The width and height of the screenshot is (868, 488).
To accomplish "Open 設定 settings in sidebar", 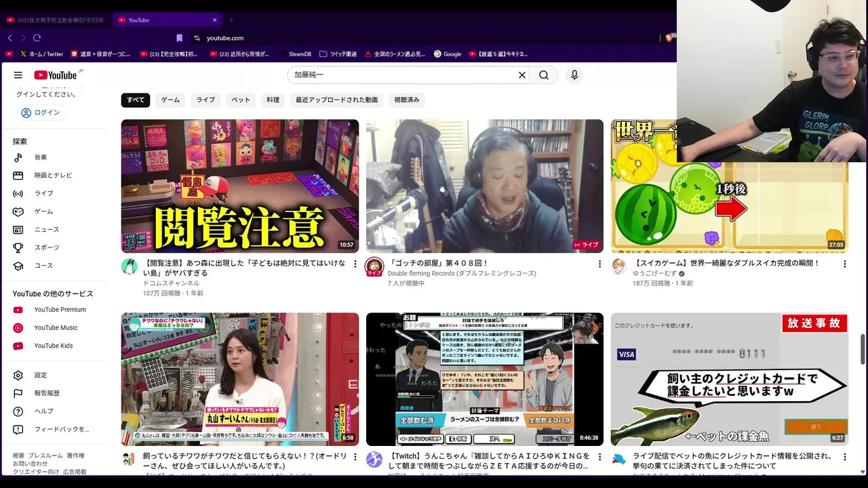I will click(54, 375).
